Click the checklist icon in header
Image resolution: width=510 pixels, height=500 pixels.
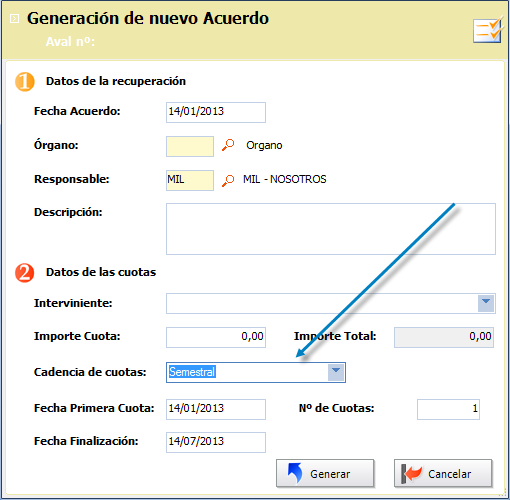click(488, 30)
